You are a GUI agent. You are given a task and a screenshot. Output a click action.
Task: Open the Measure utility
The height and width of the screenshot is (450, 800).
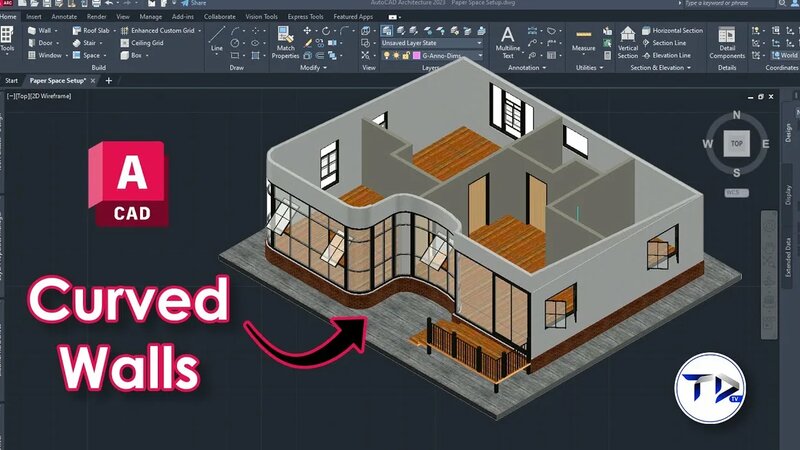click(583, 41)
